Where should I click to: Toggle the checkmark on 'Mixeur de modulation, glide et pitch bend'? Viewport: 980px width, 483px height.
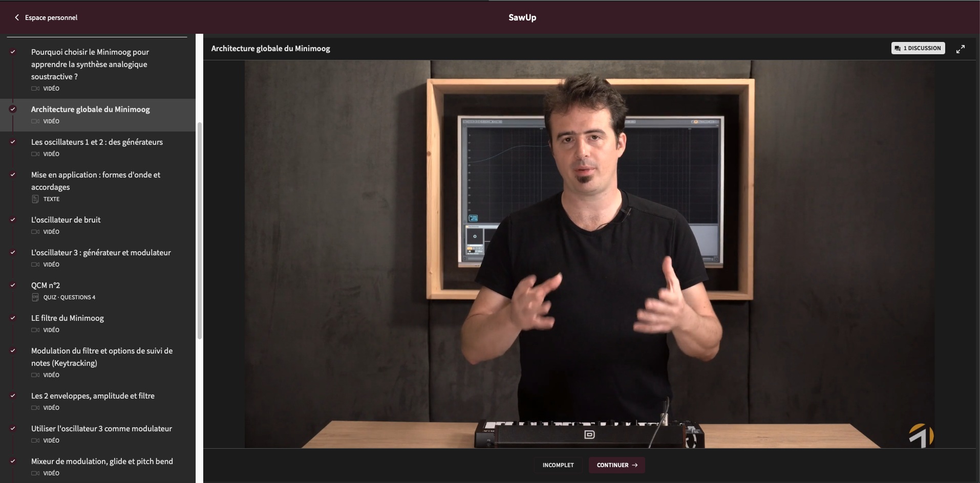(x=13, y=461)
